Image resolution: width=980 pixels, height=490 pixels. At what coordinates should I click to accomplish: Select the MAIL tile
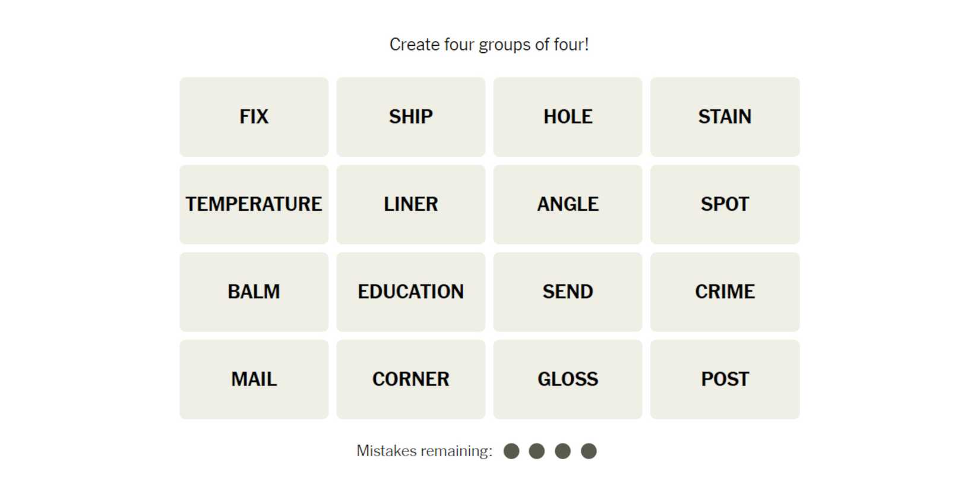[x=254, y=379]
